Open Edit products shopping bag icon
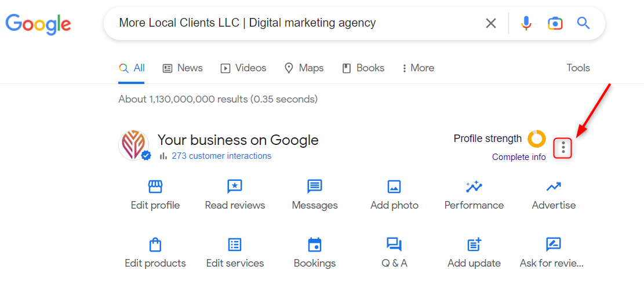The height and width of the screenshot is (284, 644). [x=155, y=245]
